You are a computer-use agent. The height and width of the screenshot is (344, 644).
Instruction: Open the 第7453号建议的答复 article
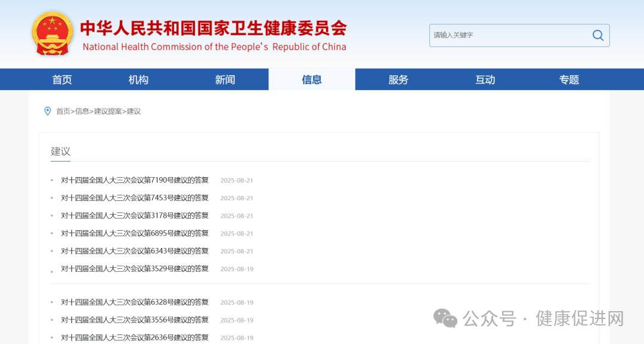pyautogui.click(x=132, y=197)
